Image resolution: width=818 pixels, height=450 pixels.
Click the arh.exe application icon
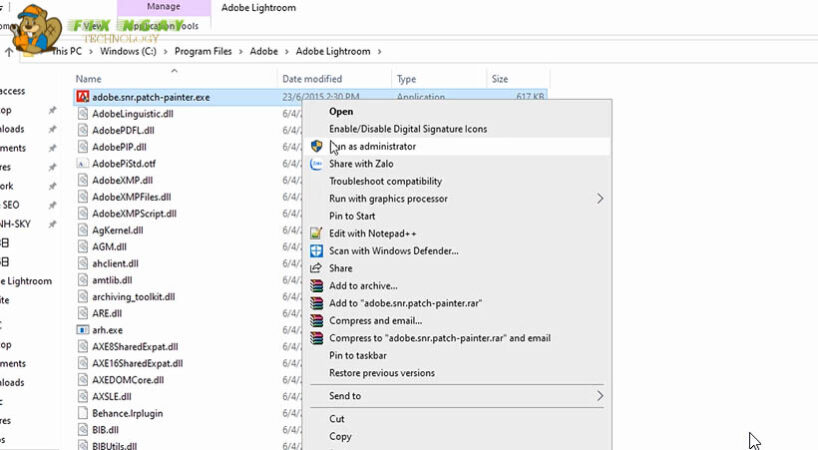click(x=82, y=330)
